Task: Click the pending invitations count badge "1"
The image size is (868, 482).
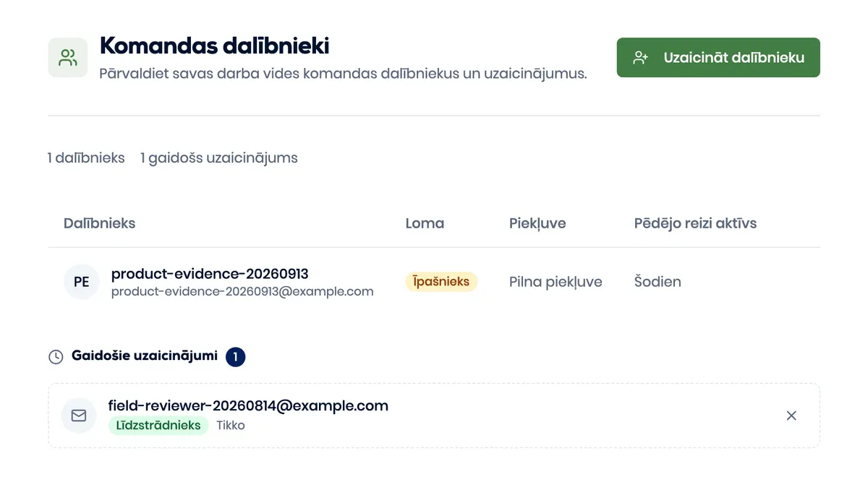Action: click(x=236, y=357)
